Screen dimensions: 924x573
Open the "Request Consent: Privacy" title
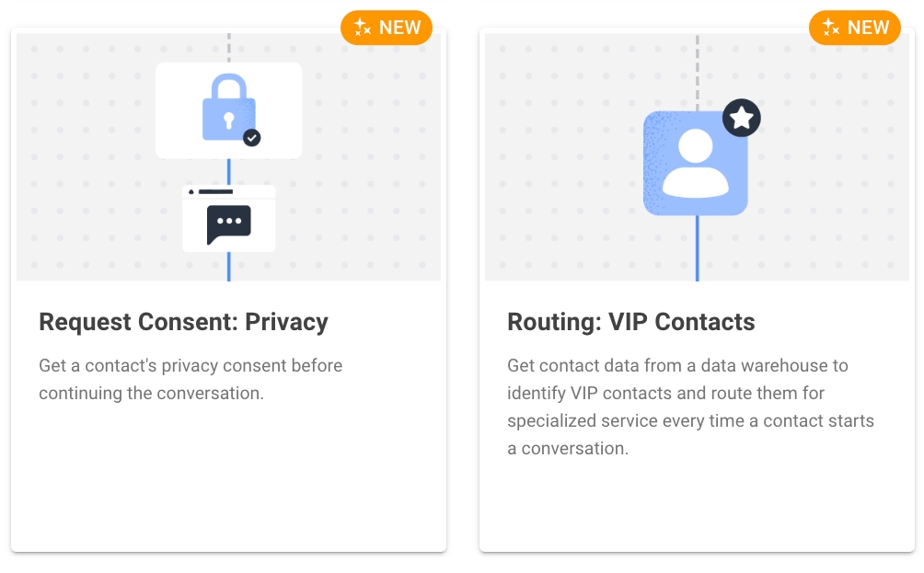tap(183, 322)
